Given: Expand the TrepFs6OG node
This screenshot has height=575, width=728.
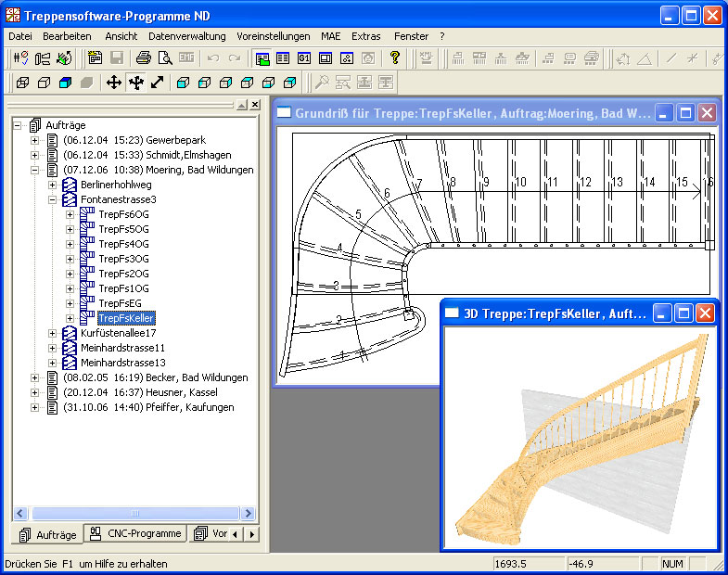Looking at the screenshot, I should (70, 214).
